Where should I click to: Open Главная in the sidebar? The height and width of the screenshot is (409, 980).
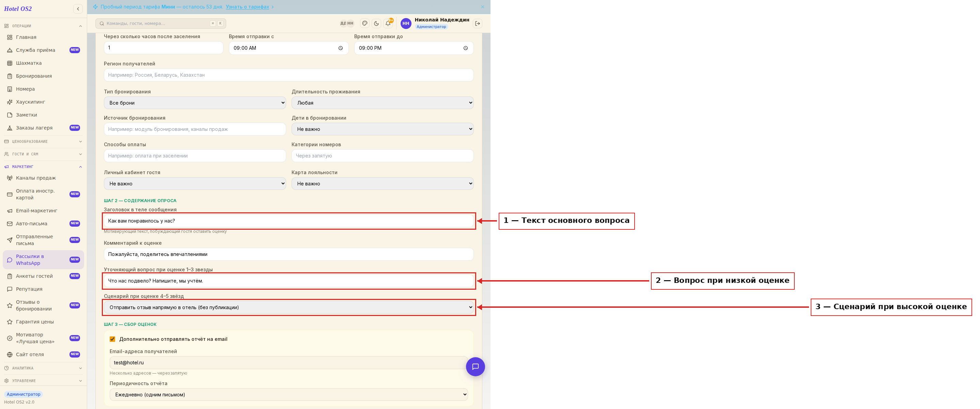click(x=43, y=37)
